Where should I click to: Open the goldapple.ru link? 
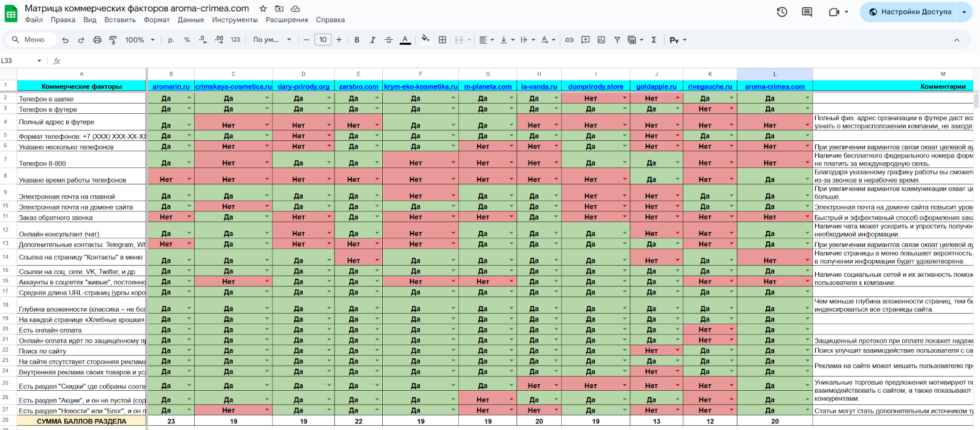point(656,86)
